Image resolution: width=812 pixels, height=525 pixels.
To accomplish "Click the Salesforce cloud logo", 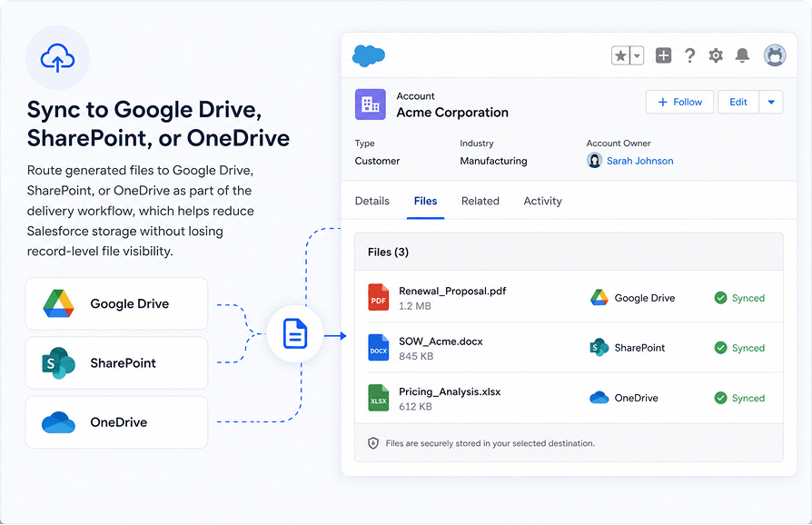I will (369, 55).
